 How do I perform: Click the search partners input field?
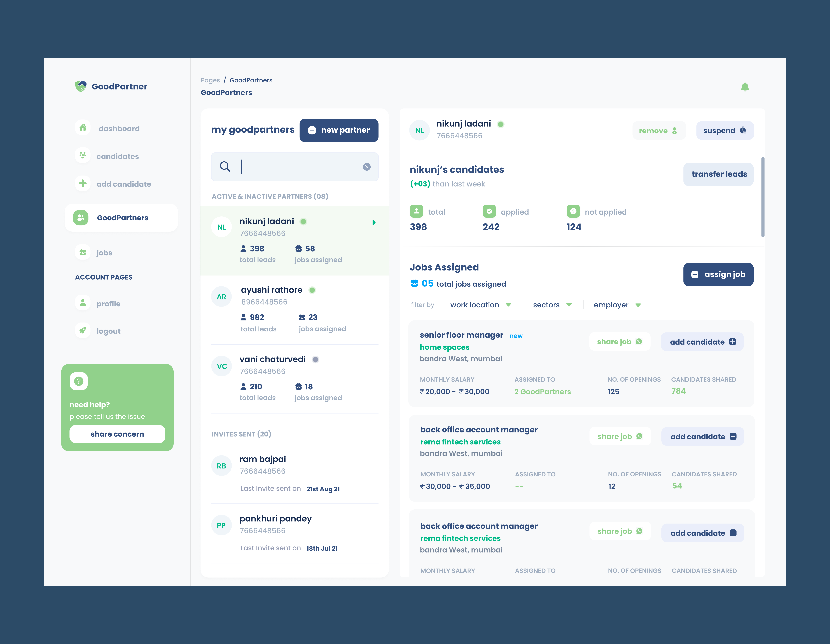click(x=295, y=167)
